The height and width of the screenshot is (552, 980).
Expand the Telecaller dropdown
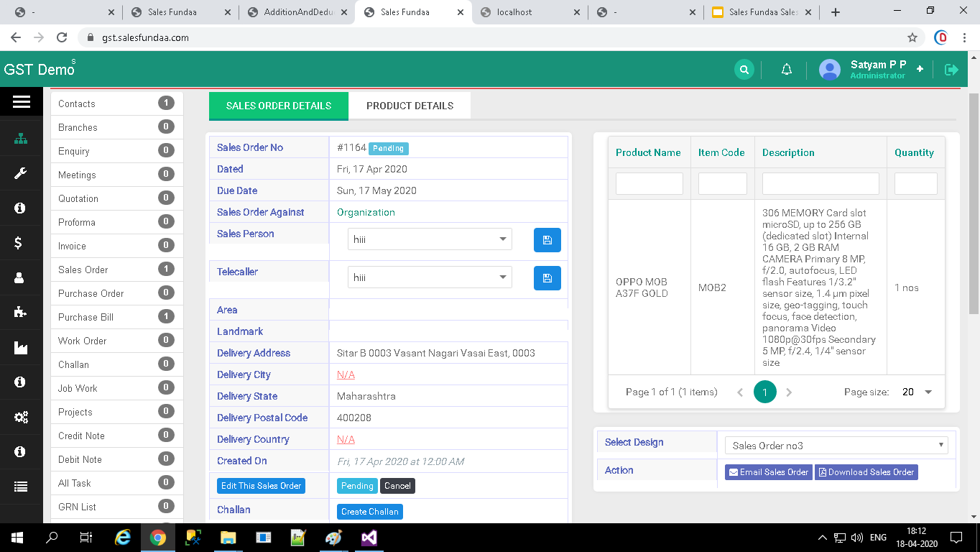[429, 277]
